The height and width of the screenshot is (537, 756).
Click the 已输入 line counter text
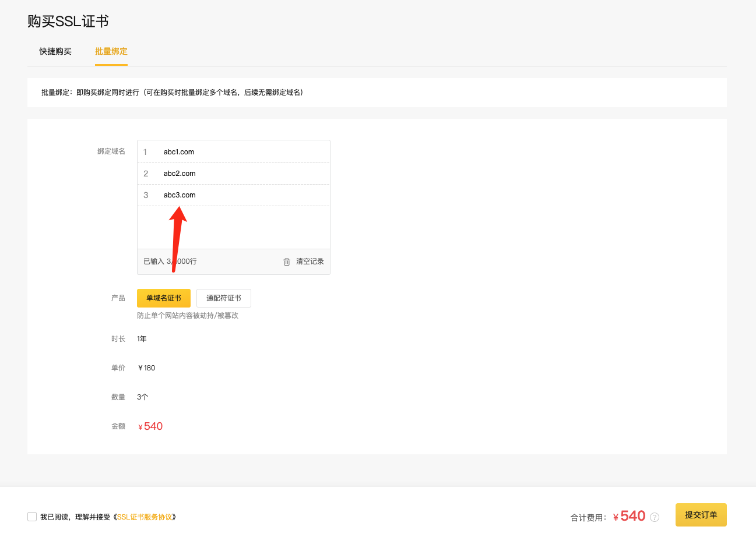click(170, 262)
